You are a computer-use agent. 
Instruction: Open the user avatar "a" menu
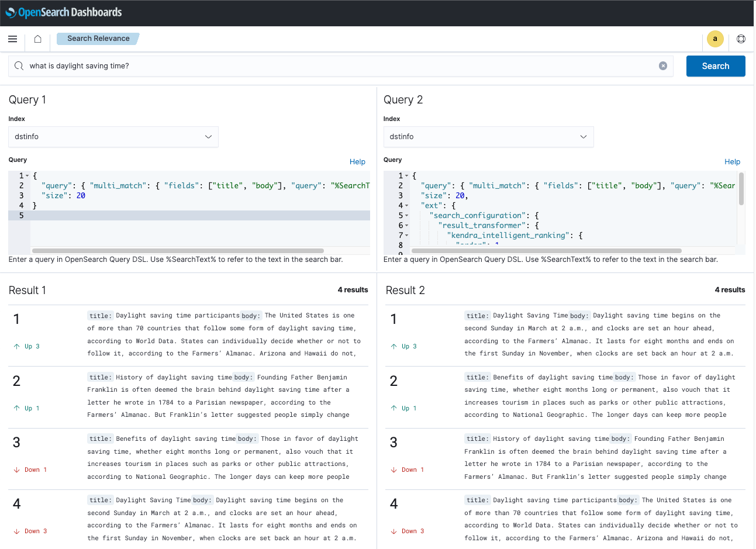pos(715,39)
